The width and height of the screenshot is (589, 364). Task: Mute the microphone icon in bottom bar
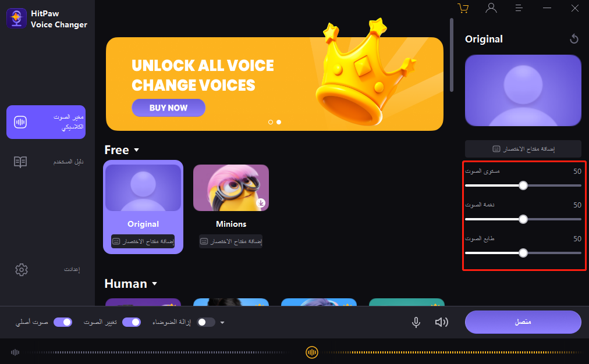[416, 322]
